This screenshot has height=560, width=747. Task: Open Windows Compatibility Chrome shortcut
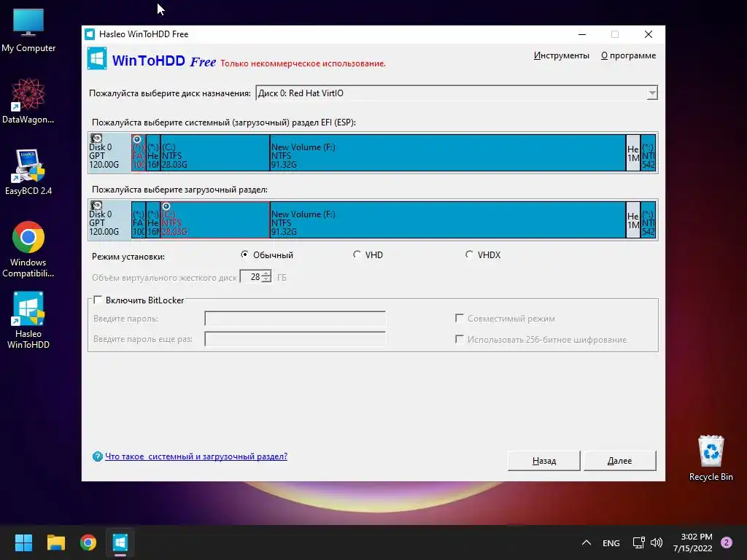pos(28,249)
